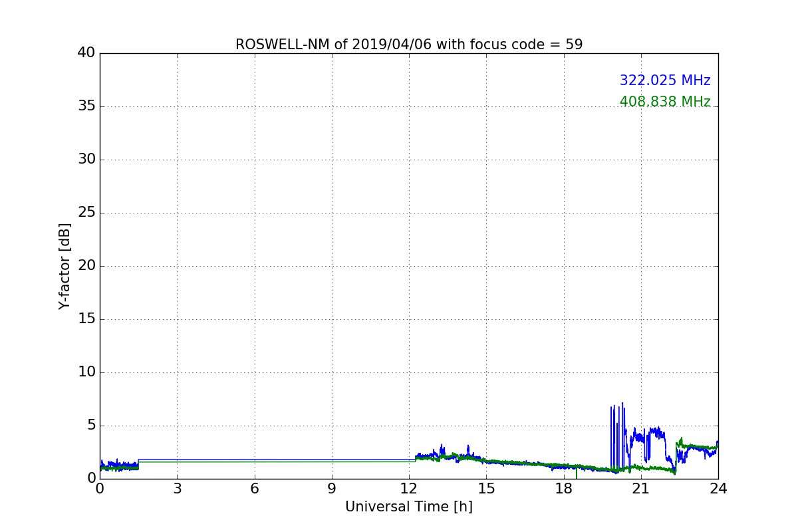Click the 'Universal Time [h]' axis label

click(409, 507)
